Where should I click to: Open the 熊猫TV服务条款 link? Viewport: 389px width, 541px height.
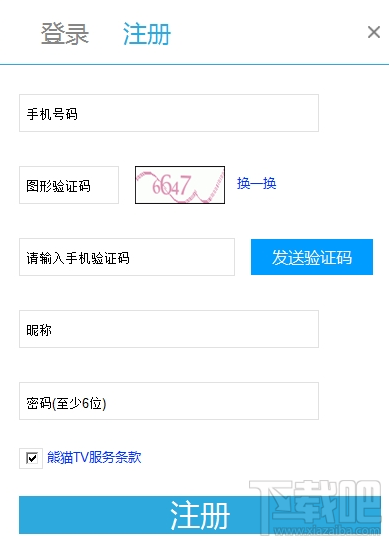[94, 458]
